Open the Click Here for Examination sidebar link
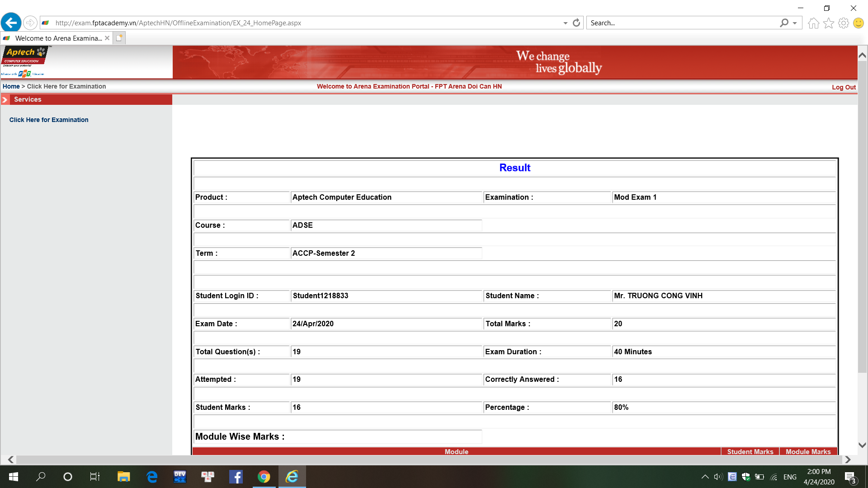This screenshot has height=488, width=868. point(49,120)
